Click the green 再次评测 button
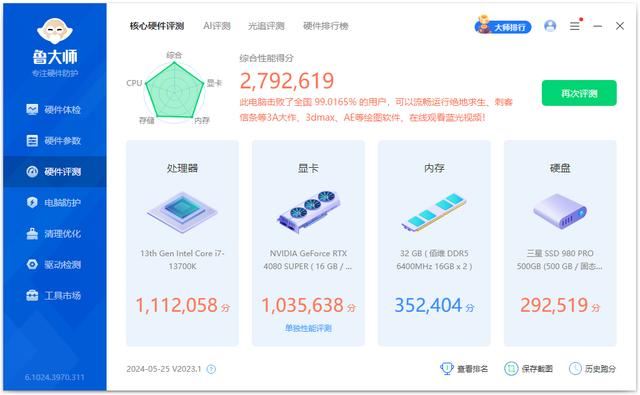The width and height of the screenshot is (640, 395). 579,93
